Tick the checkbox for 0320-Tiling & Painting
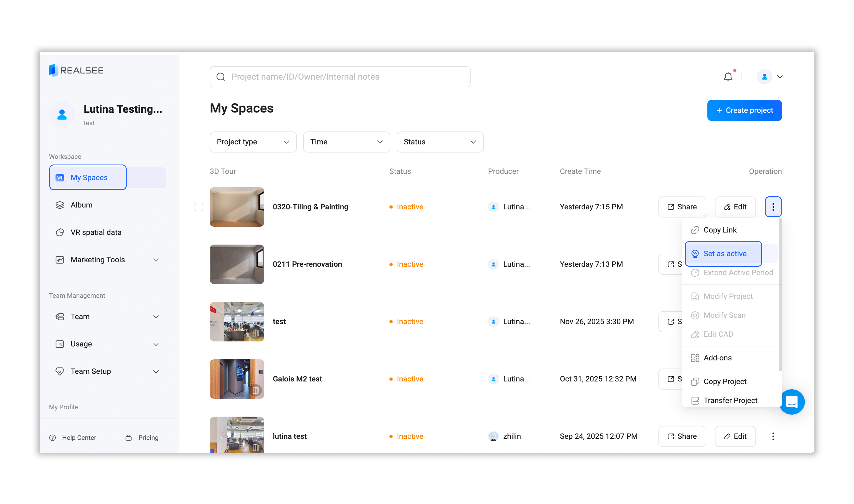This screenshot has height=504, width=854. coord(199,207)
